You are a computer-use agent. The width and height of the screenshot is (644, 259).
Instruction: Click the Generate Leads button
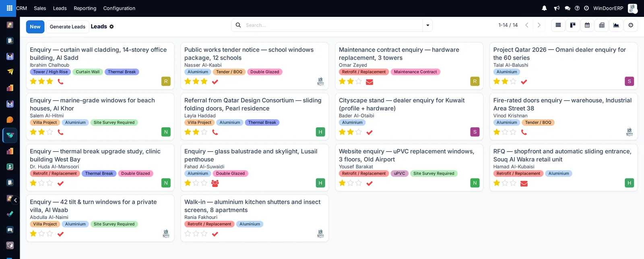(x=68, y=27)
